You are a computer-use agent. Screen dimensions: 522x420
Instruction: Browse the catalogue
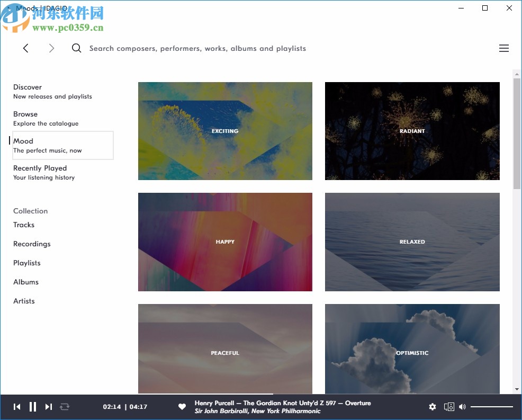tap(25, 114)
